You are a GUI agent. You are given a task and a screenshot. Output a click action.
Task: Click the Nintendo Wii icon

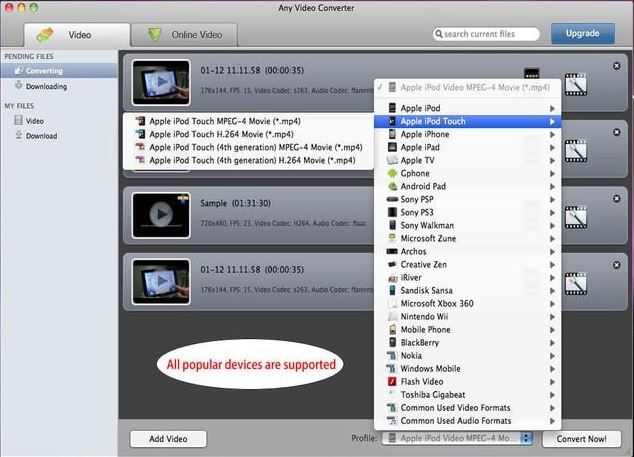click(392, 316)
